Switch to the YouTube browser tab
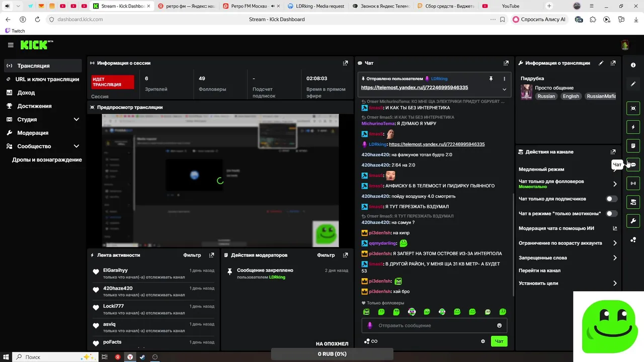 coord(510,6)
